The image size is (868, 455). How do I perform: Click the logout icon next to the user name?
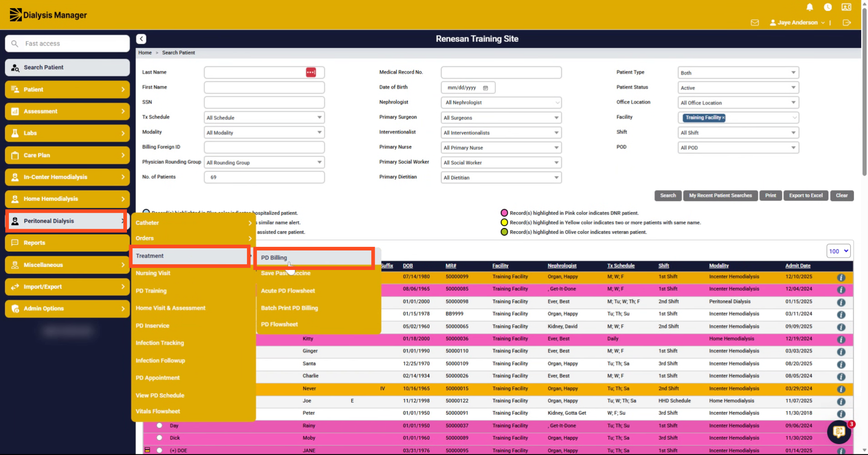click(x=847, y=23)
